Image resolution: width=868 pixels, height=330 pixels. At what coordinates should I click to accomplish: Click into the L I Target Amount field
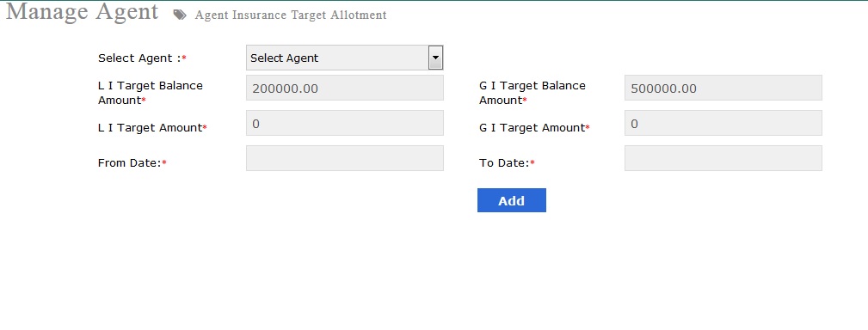(x=344, y=123)
